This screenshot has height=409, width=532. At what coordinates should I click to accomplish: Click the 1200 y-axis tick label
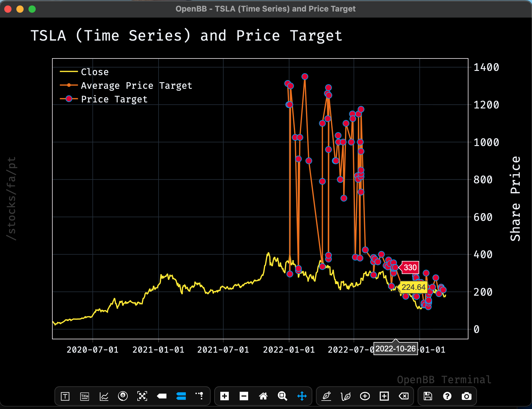point(486,105)
